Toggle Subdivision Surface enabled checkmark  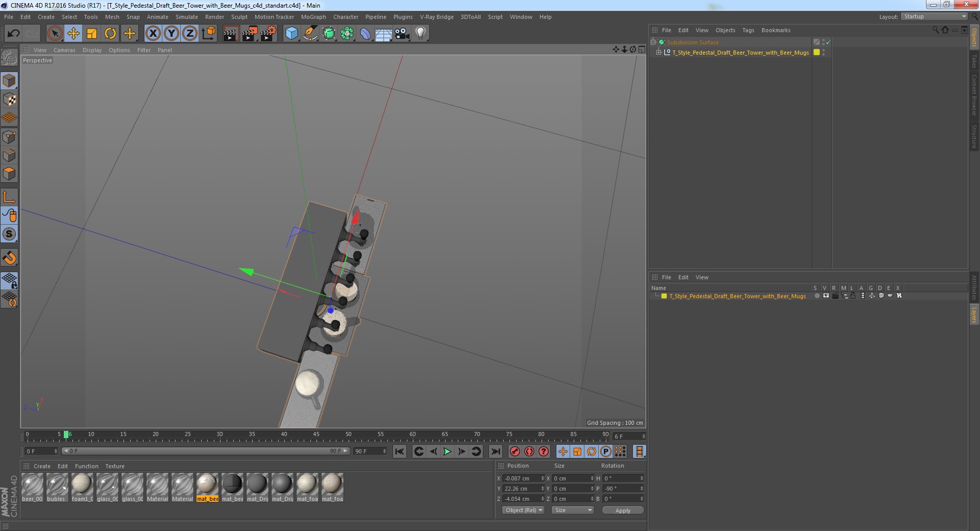click(x=828, y=42)
